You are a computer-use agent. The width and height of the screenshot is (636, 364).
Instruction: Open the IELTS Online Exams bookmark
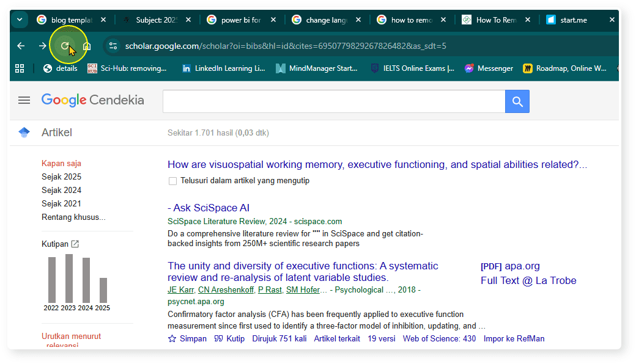(413, 68)
